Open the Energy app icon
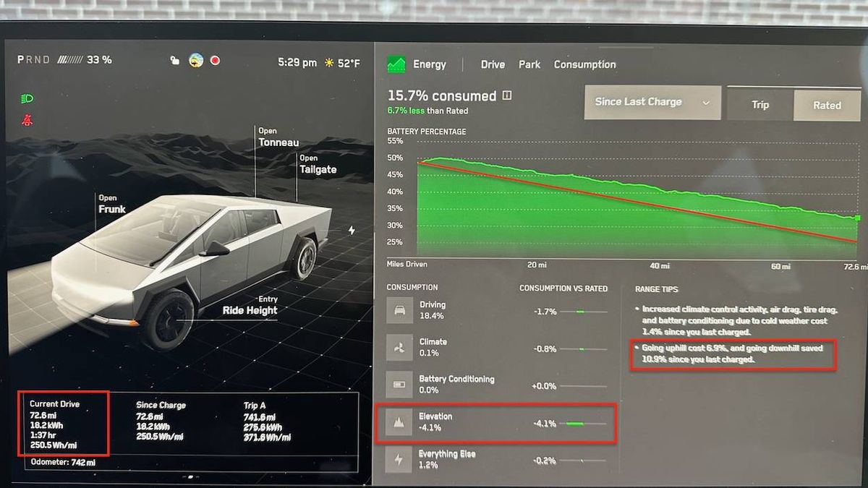The height and width of the screenshot is (488, 868). (396, 64)
